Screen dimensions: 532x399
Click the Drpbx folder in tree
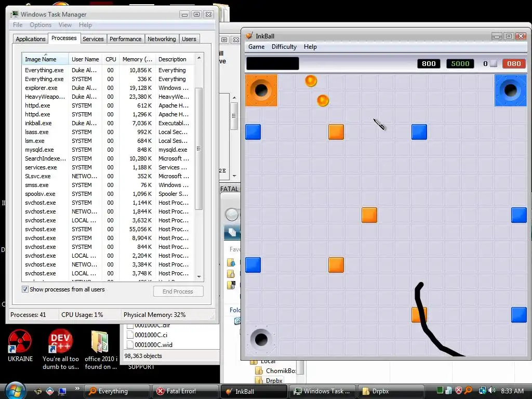(270, 380)
